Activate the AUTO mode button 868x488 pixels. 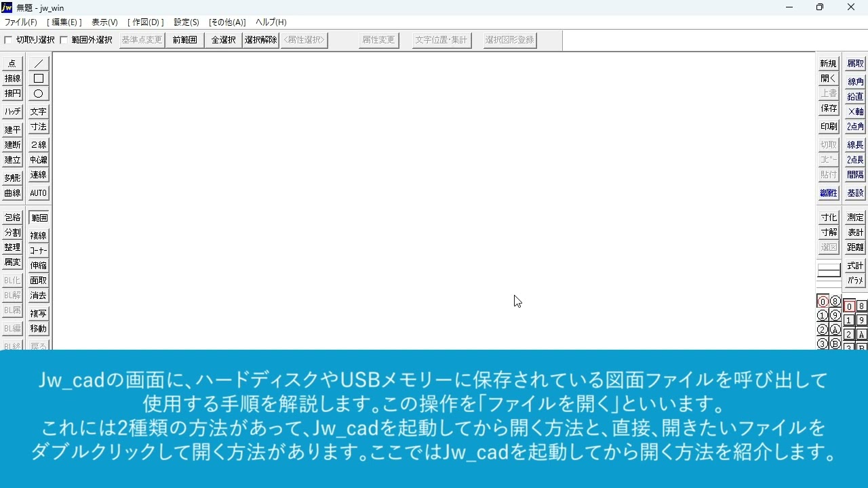39,193
